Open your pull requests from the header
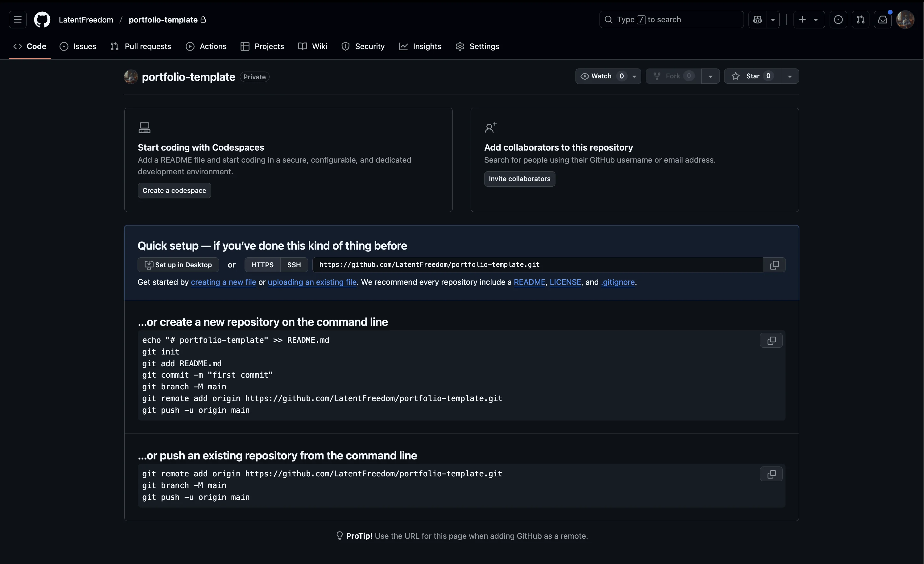This screenshot has height=564, width=924. point(861,19)
